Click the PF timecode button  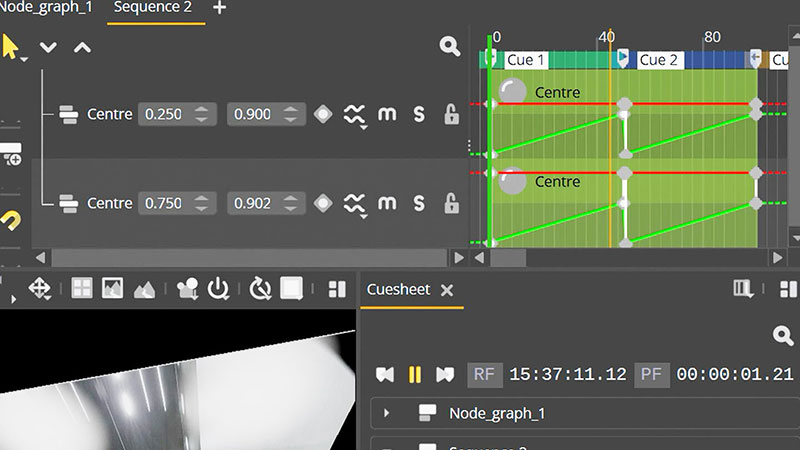coord(652,375)
